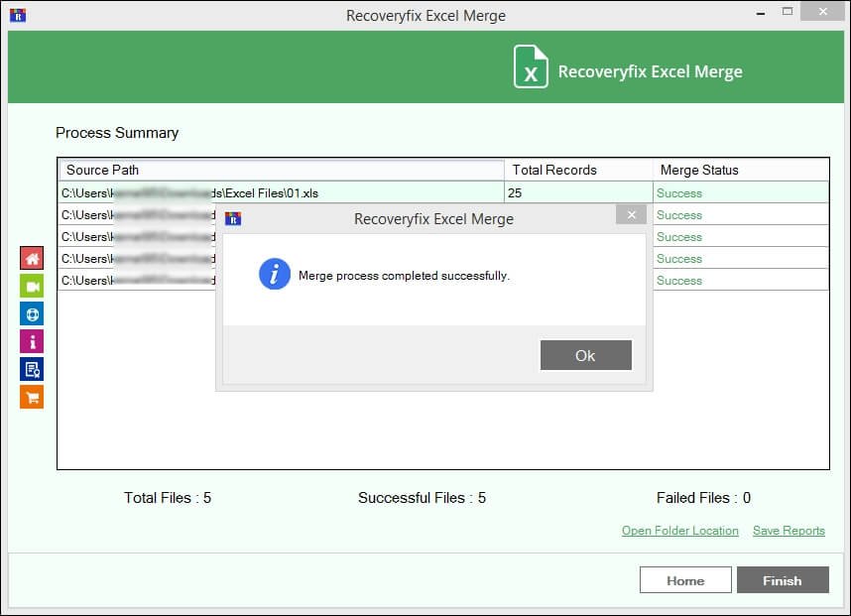Viewport: 851px width, 616px height.
Task: Open the green video camera sidebar icon
Action: (32, 286)
